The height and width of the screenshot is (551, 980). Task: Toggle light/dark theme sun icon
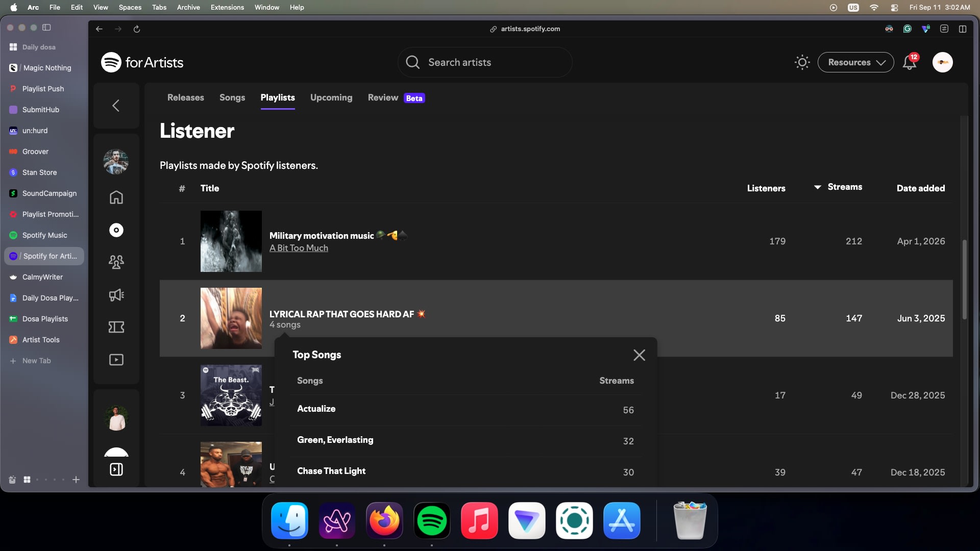click(802, 62)
